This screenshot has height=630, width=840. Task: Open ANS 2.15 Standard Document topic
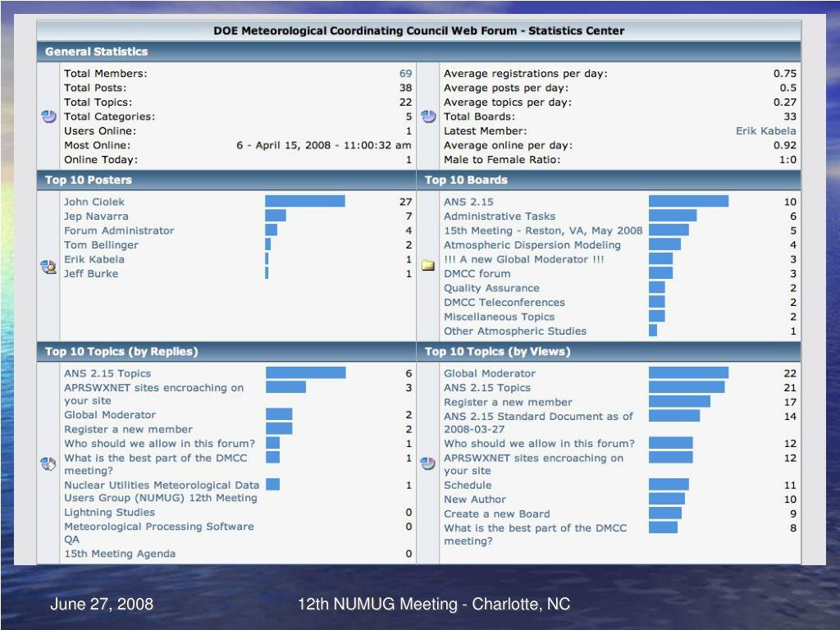coord(538,422)
